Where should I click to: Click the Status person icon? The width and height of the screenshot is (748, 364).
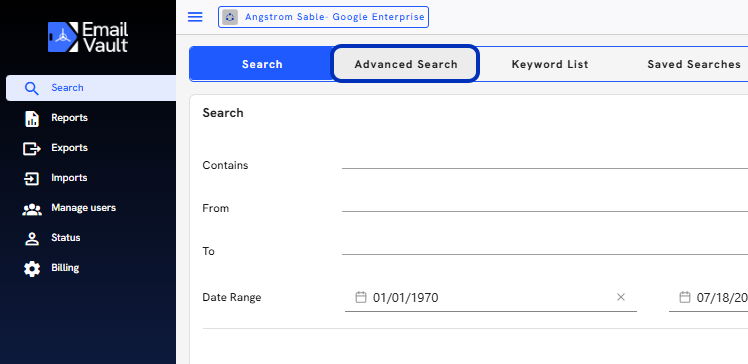click(32, 239)
